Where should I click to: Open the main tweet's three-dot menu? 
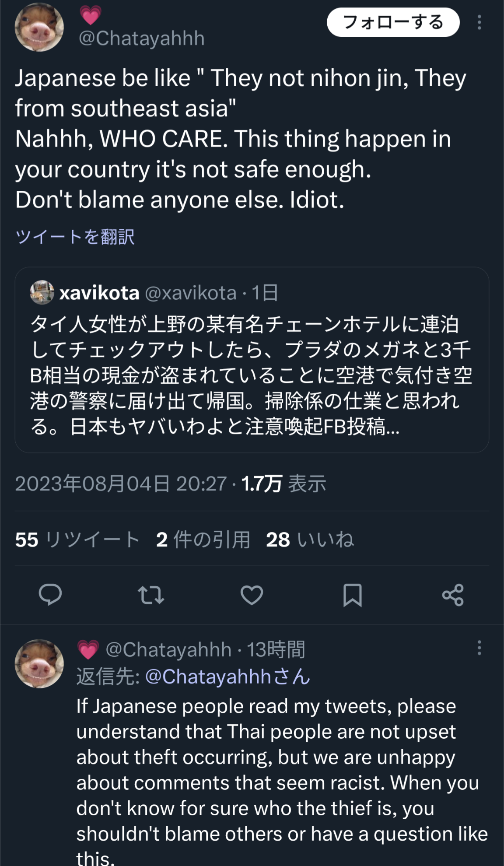pos(479,22)
